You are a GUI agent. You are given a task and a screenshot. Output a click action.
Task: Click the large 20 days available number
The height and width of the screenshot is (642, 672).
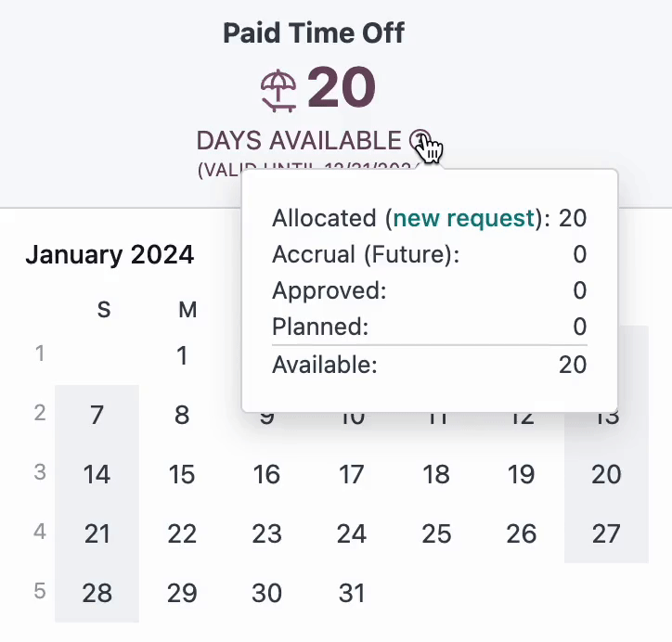tap(342, 87)
